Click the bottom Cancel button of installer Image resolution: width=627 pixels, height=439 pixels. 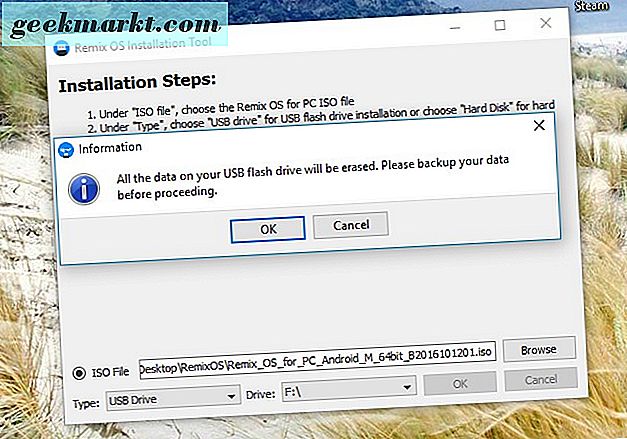click(x=541, y=379)
